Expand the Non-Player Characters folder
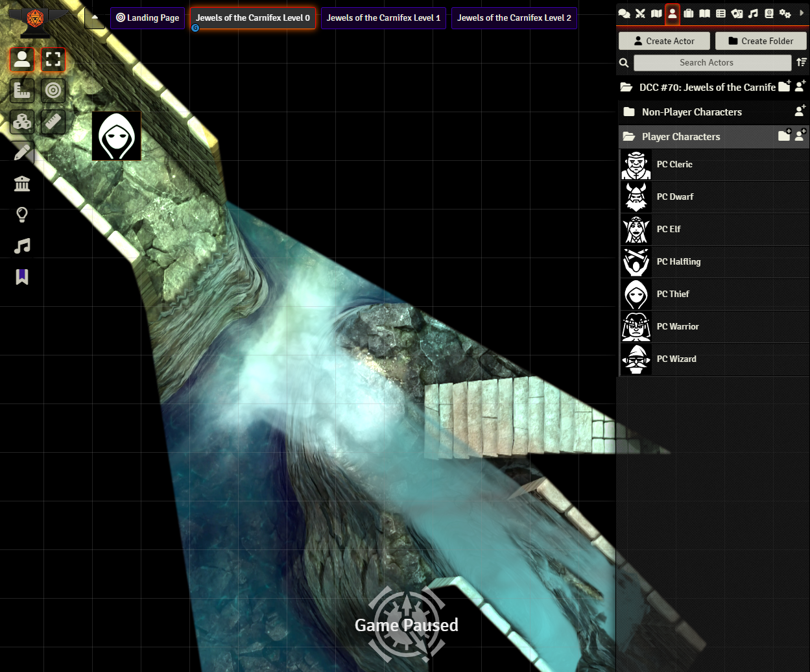Viewport: 810px width, 672px height. pos(691,112)
